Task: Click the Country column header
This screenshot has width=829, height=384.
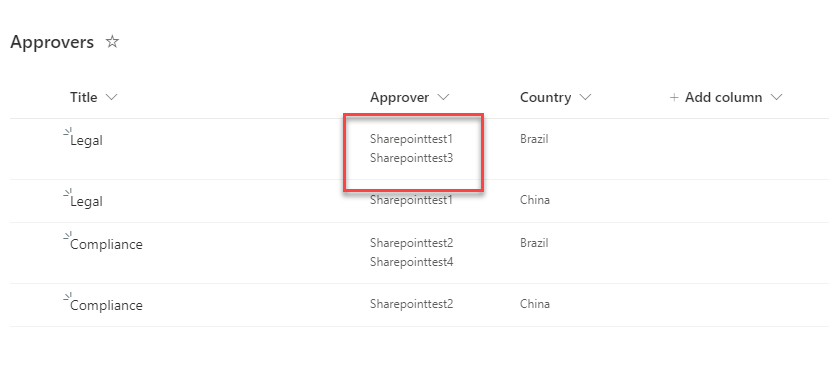Action: pos(546,97)
